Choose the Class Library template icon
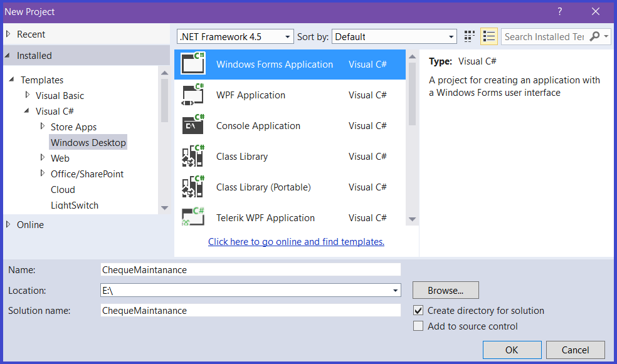This screenshot has width=617, height=364. point(193,156)
